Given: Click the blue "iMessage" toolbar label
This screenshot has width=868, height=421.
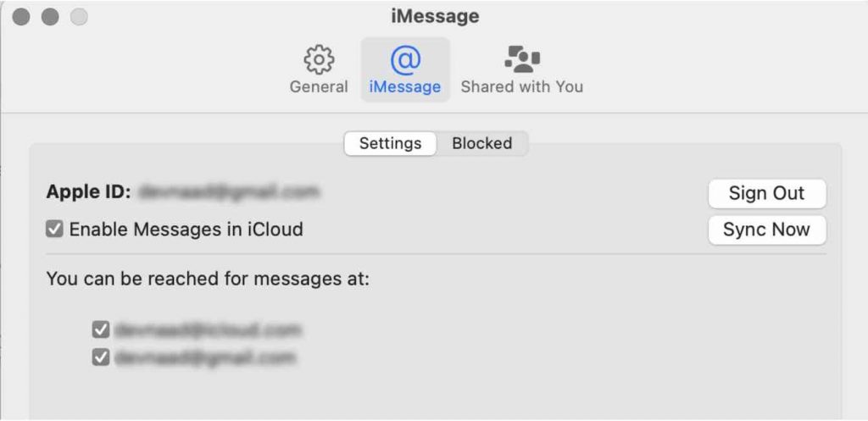Looking at the screenshot, I should [405, 87].
